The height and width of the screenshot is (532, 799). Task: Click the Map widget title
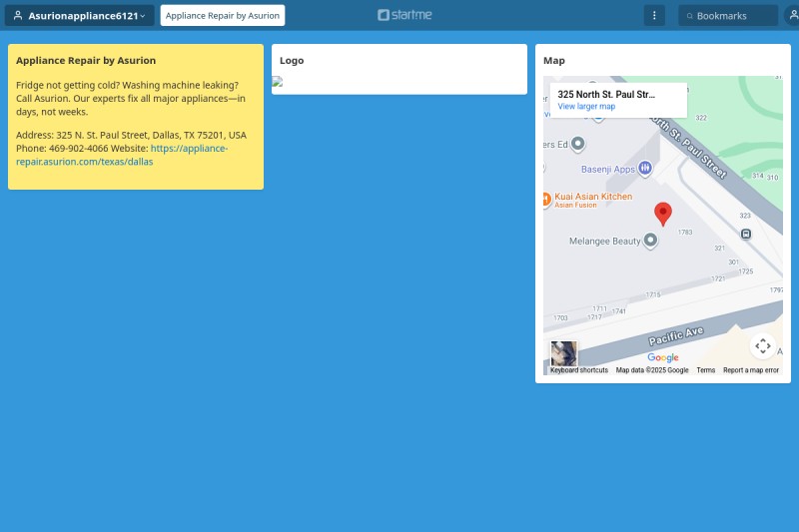coord(554,61)
